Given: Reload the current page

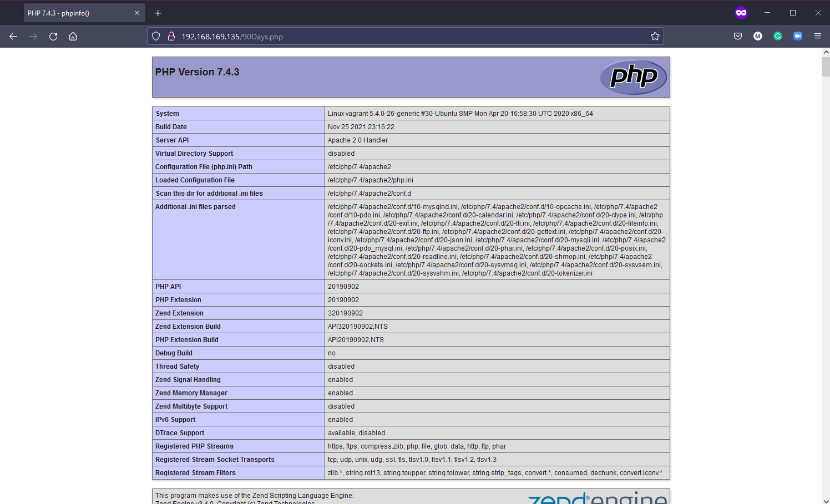Looking at the screenshot, I should tap(53, 37).
